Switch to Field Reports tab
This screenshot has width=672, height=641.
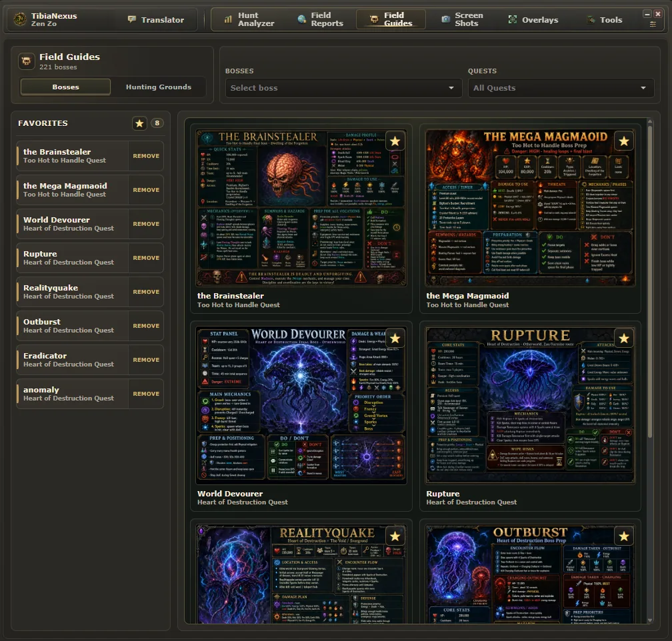(321, 19)
